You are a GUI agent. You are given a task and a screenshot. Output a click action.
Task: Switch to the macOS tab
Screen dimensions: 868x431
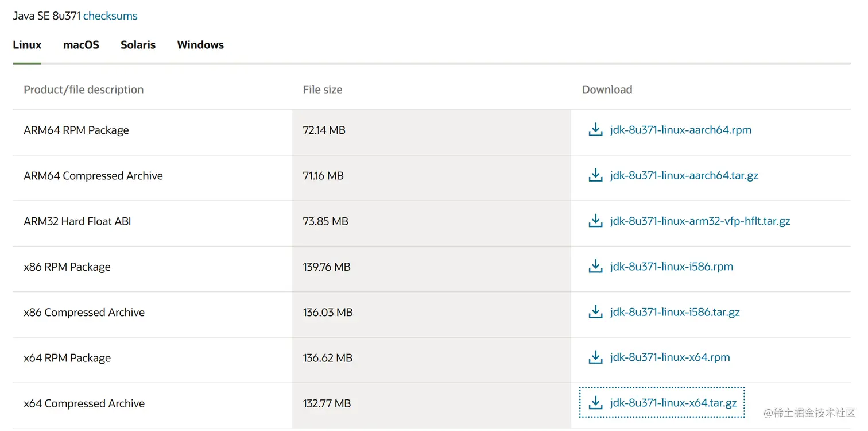[x=81, y=45]
